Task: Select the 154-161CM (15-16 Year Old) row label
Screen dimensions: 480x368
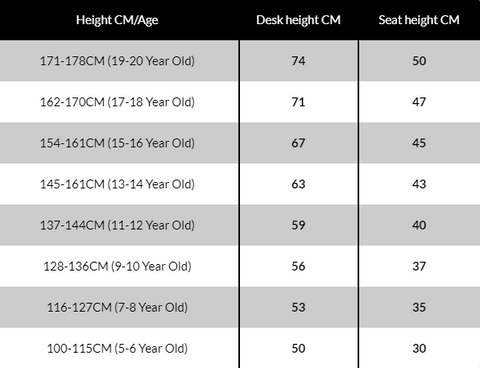Action: pyautogui.click(x=117, y=143)
